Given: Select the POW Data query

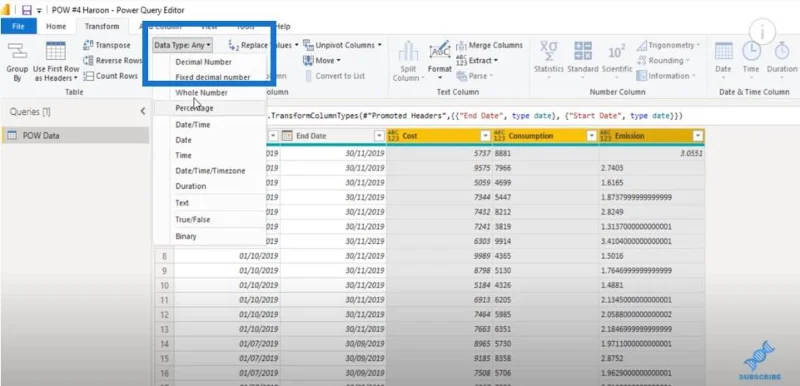Looking at the screenshot, I should (76, 136).
